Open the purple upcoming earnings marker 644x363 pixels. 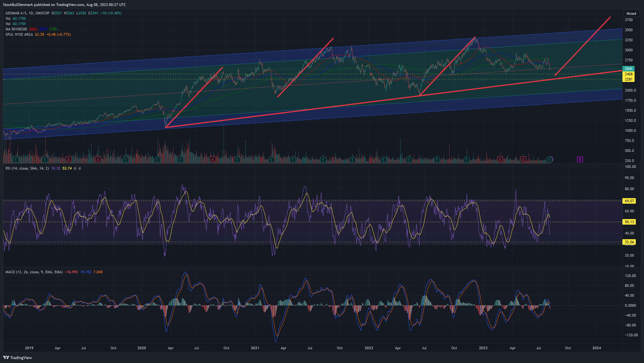pos(580,159)
